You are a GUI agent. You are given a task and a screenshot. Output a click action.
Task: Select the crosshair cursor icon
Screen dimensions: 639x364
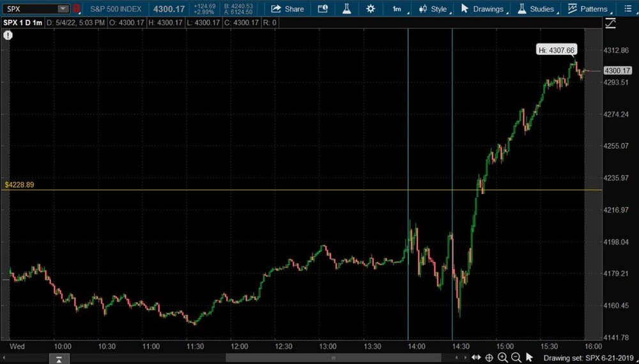pos(489,358)
